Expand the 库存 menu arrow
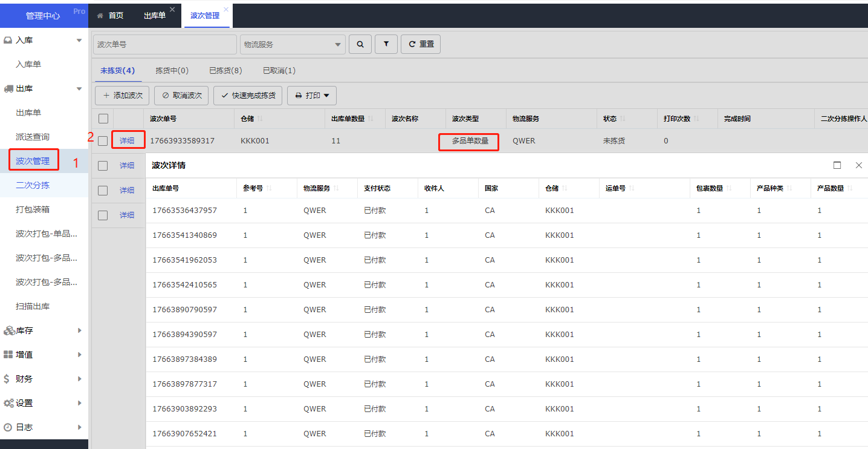 click(x=80, y=330)
